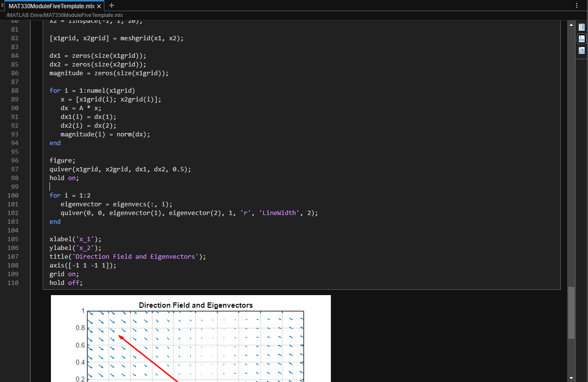The height and width of the screenshot is (382, 588).
Task: Select output inline view icon
Action: click(582, 39)
